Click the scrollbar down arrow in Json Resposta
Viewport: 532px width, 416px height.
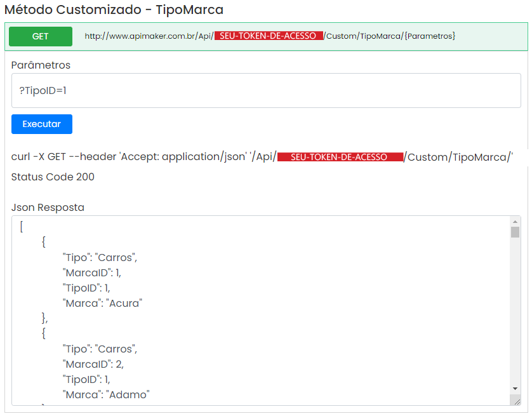click(515, 388)
